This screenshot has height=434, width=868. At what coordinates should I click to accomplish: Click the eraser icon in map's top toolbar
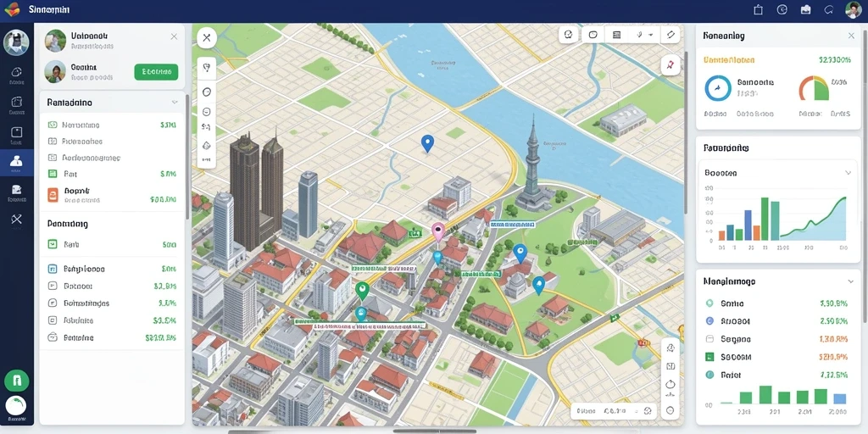(x=670, y=35)
